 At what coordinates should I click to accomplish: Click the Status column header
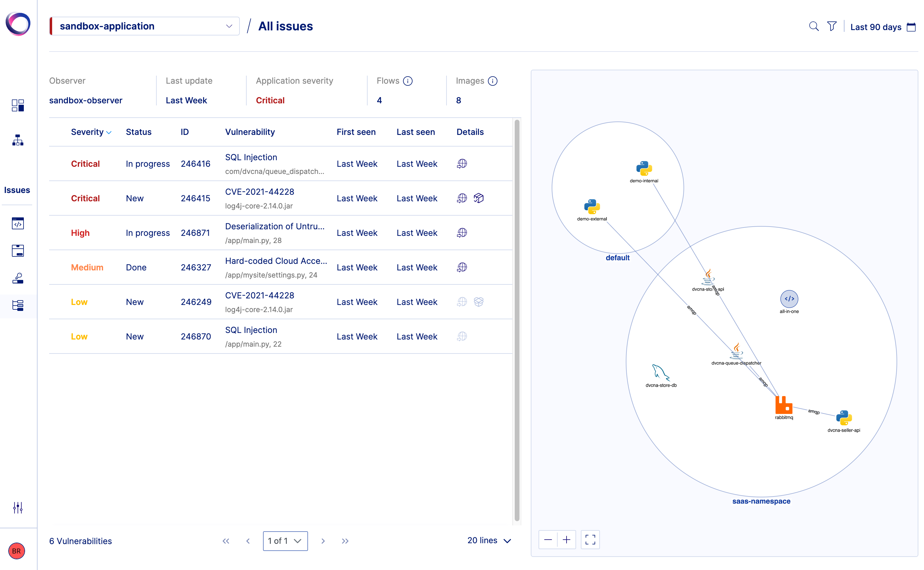138,132
